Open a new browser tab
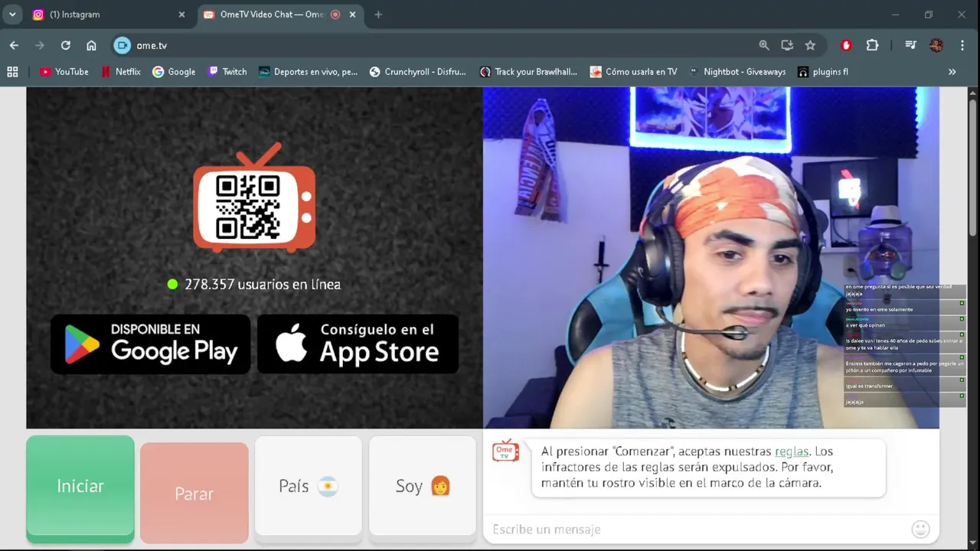 [x=378, y=15]
